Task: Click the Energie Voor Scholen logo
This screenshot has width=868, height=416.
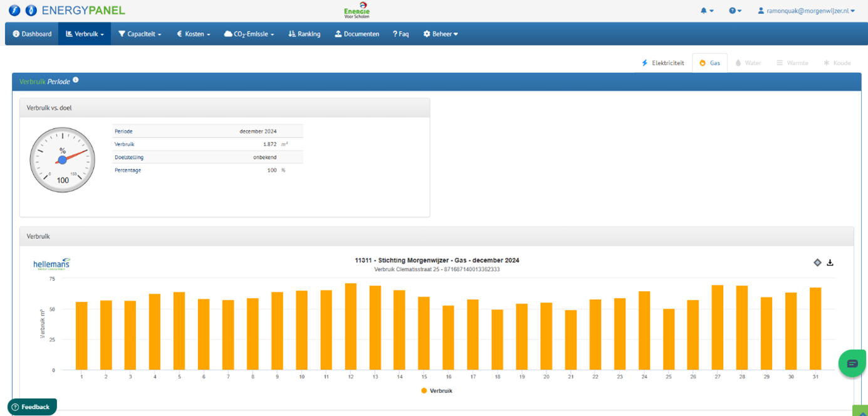Action: click(357, 11)
